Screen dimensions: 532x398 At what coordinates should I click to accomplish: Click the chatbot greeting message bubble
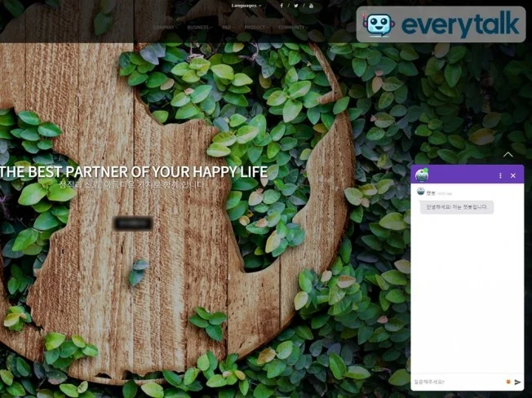[x=456, y=207]
